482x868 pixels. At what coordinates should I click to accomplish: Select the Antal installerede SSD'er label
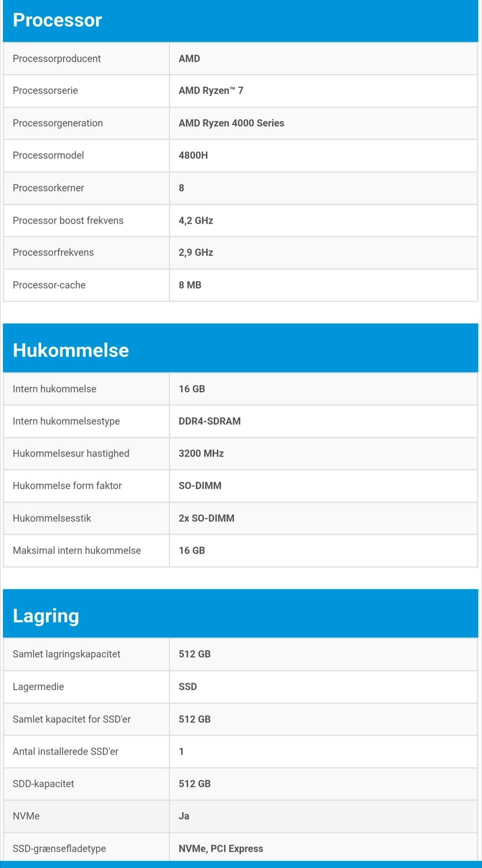[x=66, y=752]
